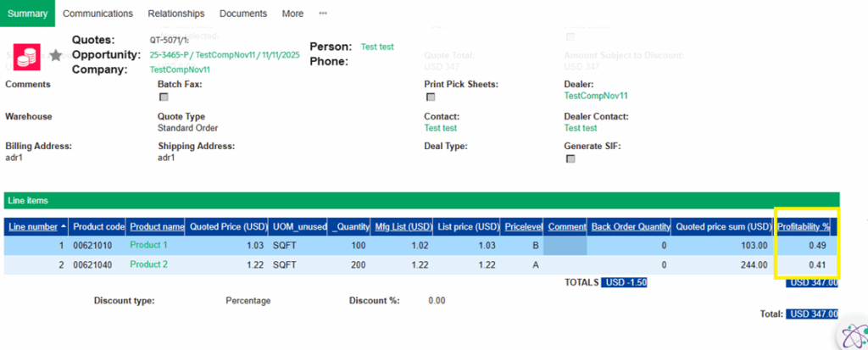Expand the More tab menu
Viewport: 868px width, 350px height.
pyautogui.click(x=292, y=14)
